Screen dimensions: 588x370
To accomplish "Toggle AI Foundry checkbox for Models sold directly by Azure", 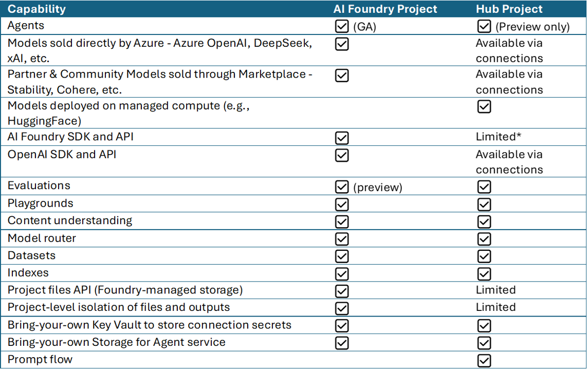I will click(x=342, y=44).
